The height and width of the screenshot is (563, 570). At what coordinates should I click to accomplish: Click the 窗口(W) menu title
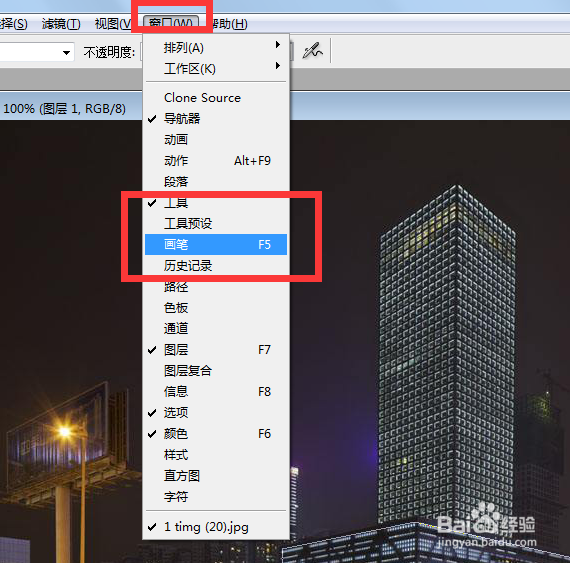171,24
